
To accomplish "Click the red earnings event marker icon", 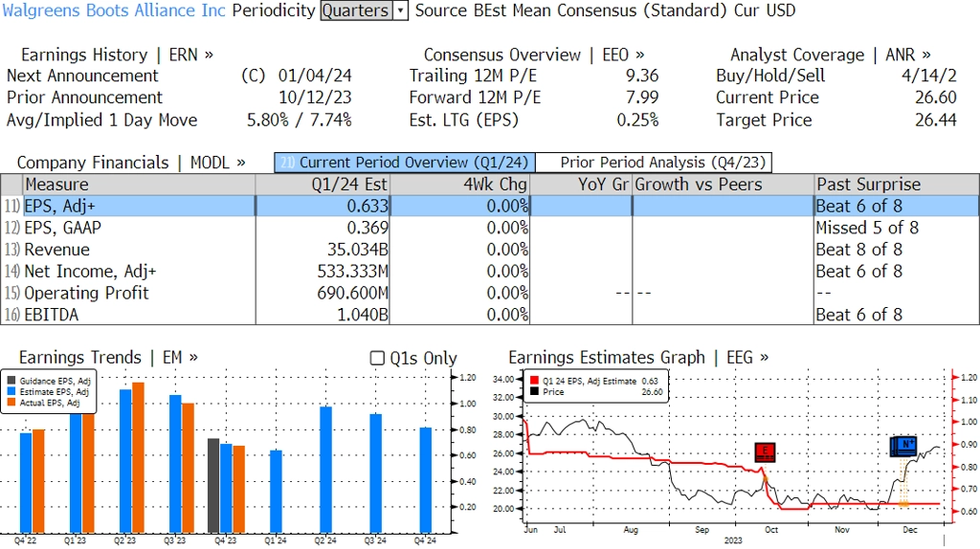I will click(x=765, y=451).
